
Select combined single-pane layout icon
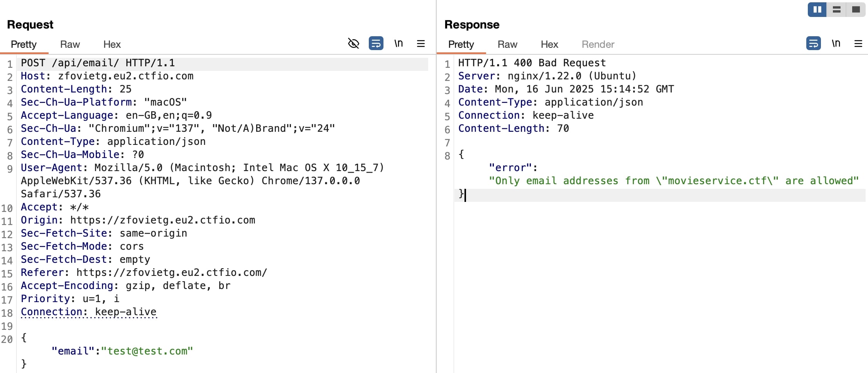click(x=856, y=10)
